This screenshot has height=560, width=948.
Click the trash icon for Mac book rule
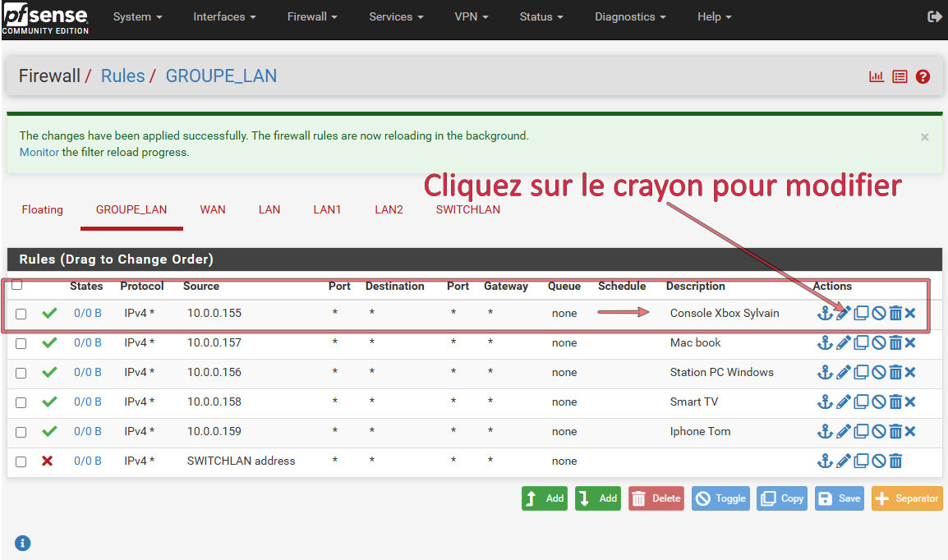pyautogui.click(x=895, y=342)
